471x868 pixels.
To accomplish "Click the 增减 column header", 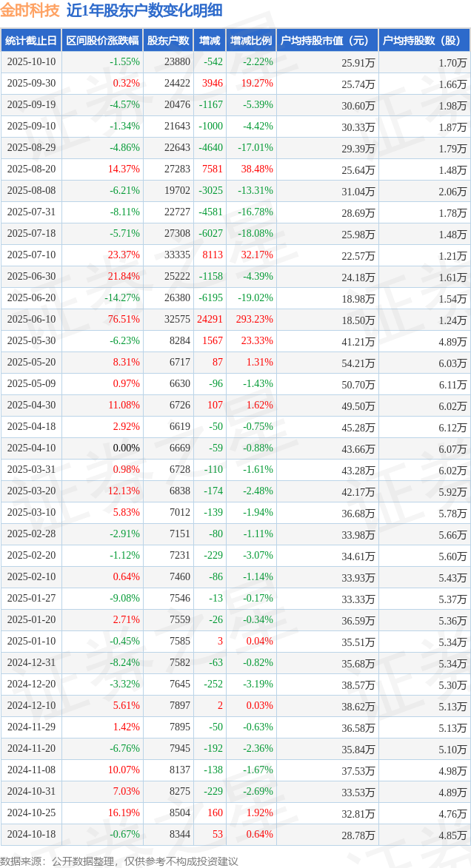I will (210, 41).
